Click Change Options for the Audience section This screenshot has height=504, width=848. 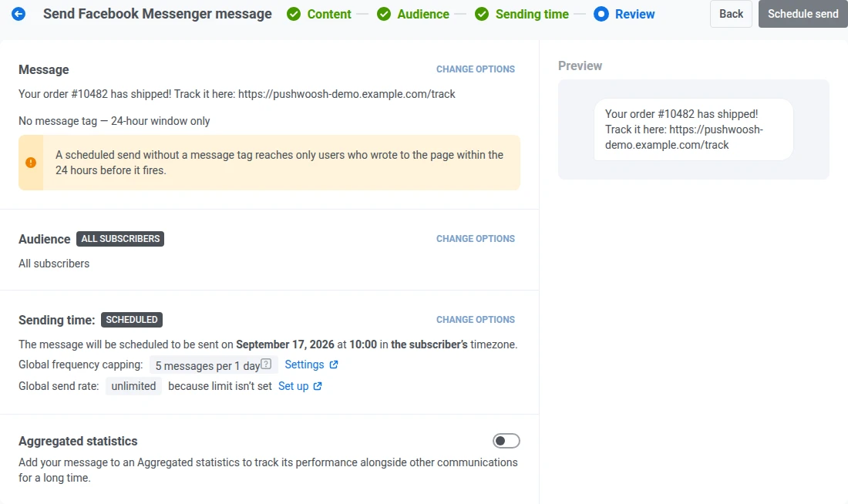point(476,238)
